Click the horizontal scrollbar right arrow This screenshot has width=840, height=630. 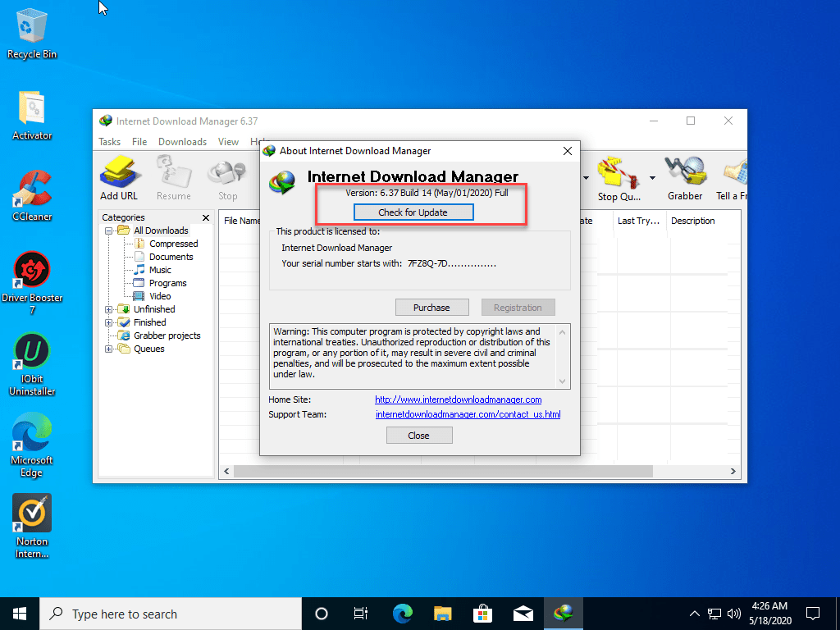733,472
